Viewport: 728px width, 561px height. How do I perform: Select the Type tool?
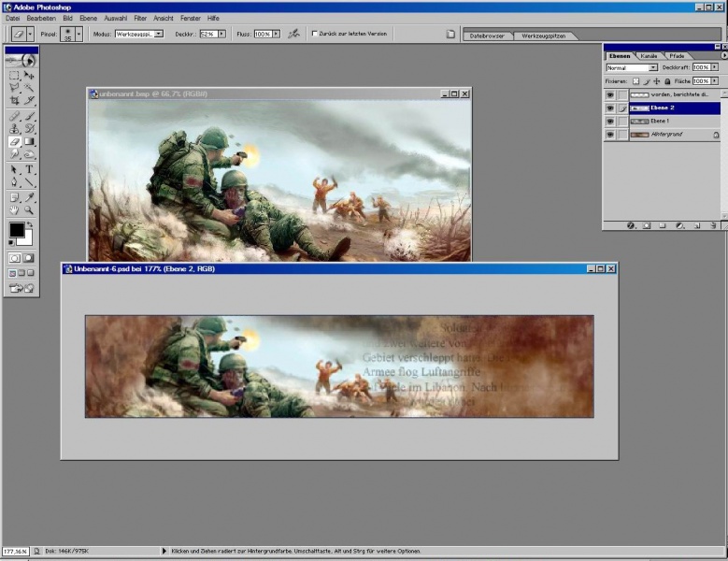[29, 170]
